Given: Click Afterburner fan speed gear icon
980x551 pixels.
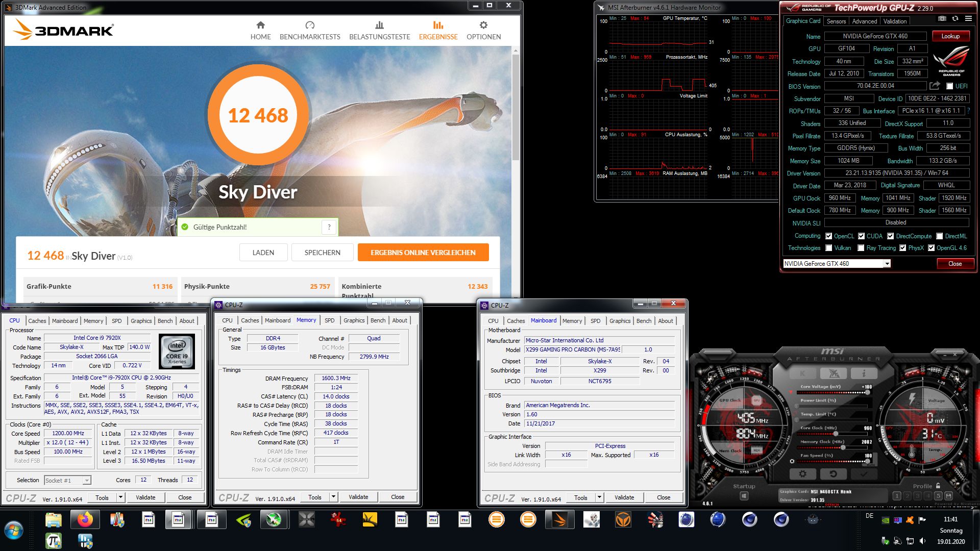Looking at the screenshot, I should click(x=792, y=461).
